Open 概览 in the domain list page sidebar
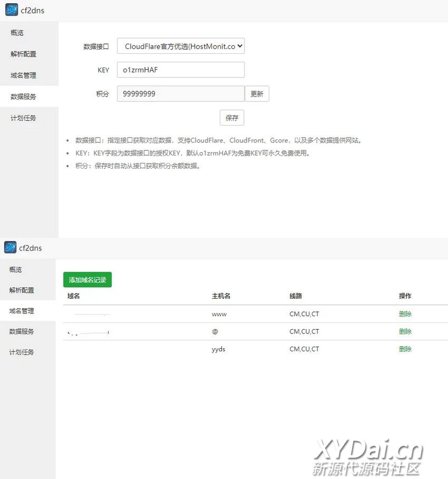Viewport: 448px width, 479px height. 16,270
